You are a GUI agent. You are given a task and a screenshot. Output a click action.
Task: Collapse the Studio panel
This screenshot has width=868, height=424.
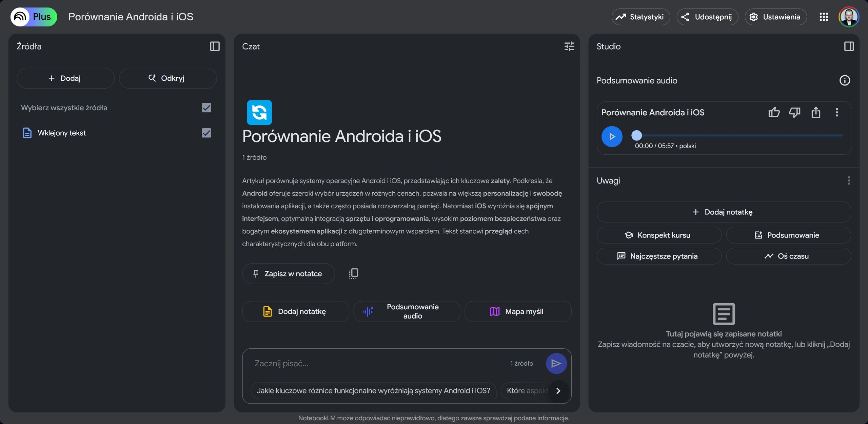849,46
